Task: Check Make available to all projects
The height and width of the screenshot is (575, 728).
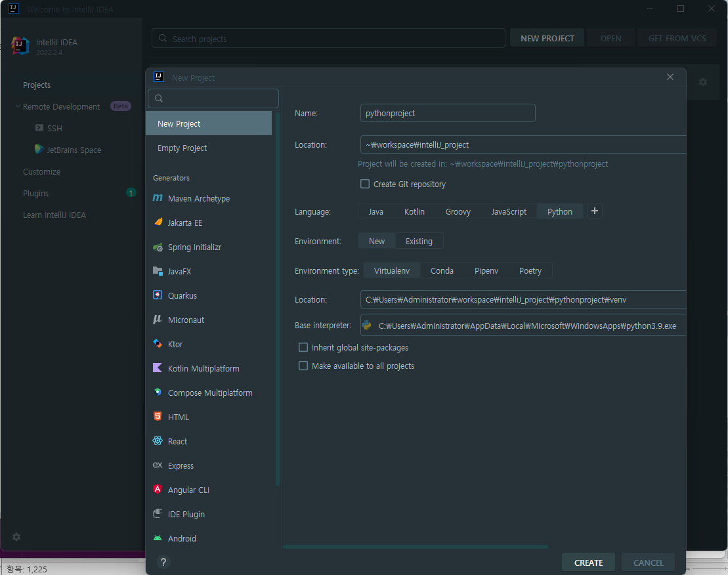Action: (303, 366)
